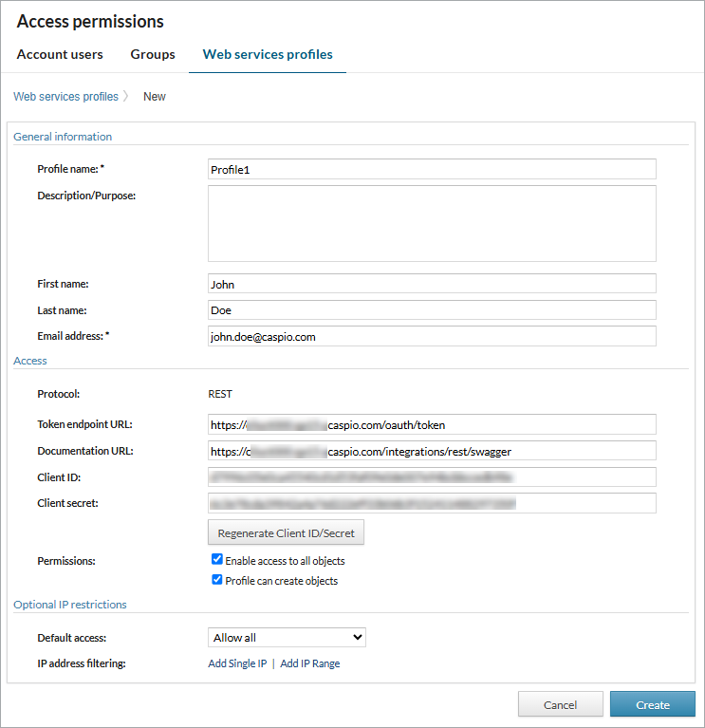The height and width of the screenshot is (728, 705).
Task: Click the New breadcrumb text
Action: [x=155, y=97]
